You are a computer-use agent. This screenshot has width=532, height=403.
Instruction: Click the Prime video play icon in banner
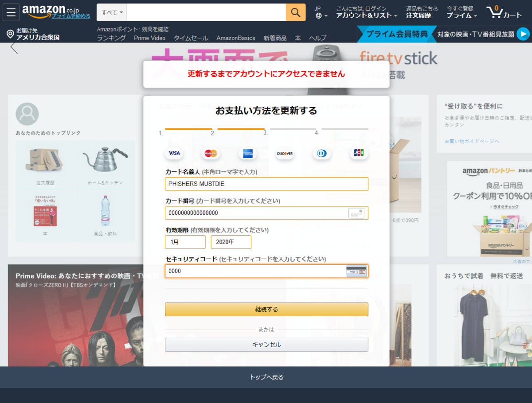tap(524, 34)
